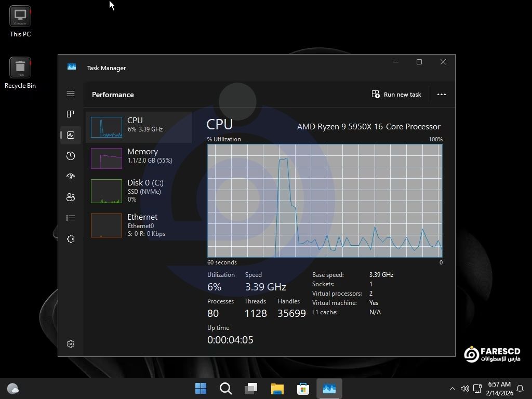Select the Ethernet performance entry
532x399 pixels.
[x=139, y=225]
